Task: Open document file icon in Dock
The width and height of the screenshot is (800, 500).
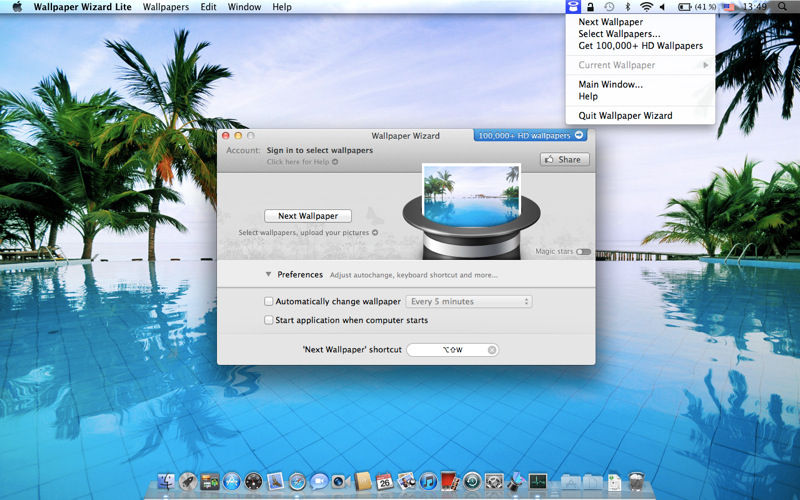Action: (614, 481)
